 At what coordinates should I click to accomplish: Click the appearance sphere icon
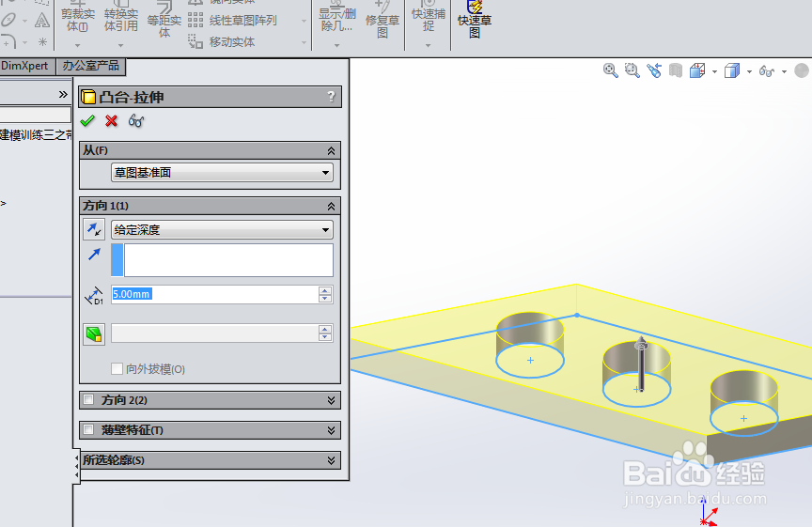[802, 70]
